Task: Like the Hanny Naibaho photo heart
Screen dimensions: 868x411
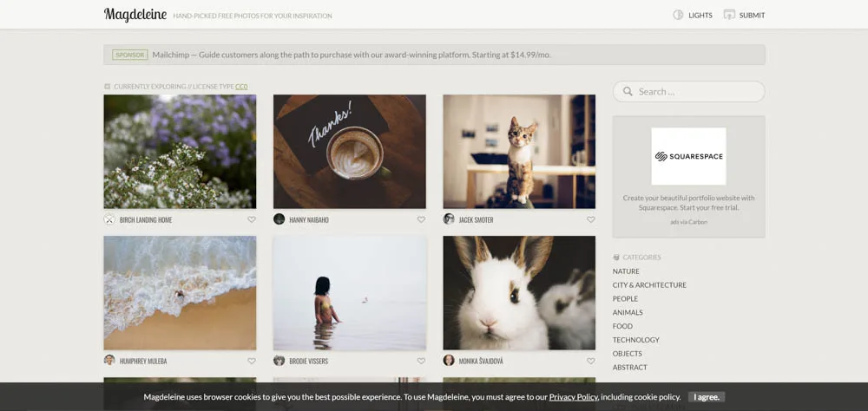Action: pos(421,219)
